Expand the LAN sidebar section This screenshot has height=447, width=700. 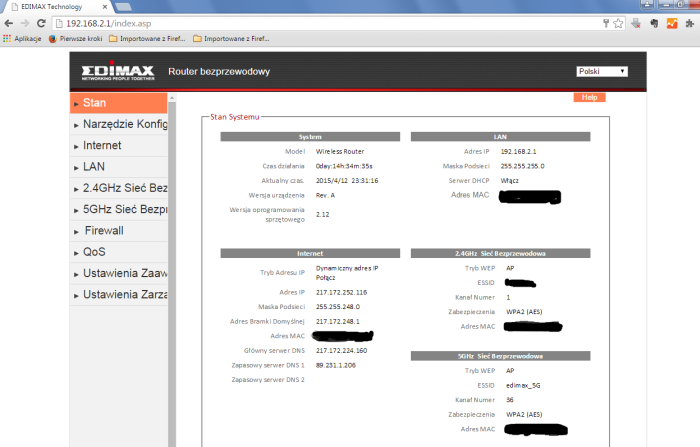93,166
